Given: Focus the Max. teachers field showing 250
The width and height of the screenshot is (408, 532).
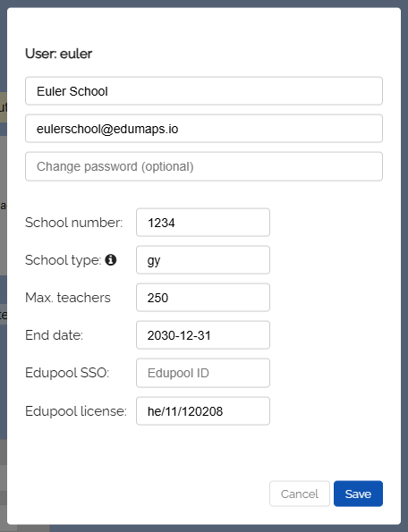Looking at the screenshot, I should pos(203,298).
